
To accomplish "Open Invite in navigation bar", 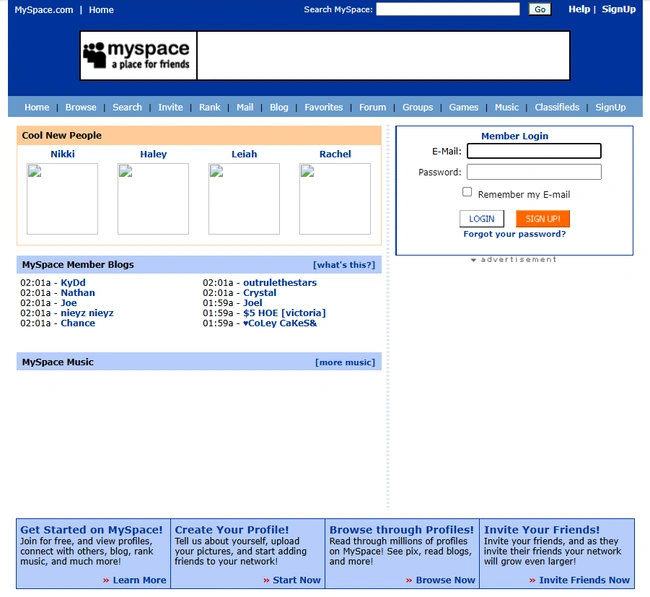I will pyautogui.click(x=170, y=107).
